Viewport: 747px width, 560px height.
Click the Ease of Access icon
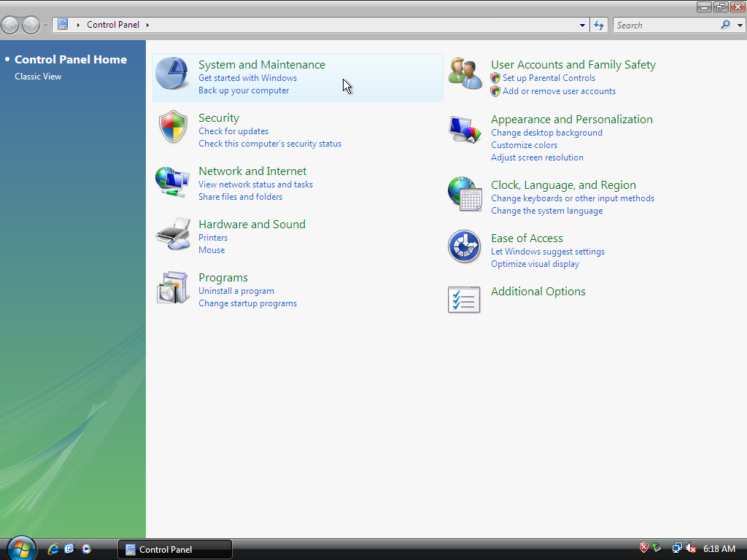[x=465, y=247]
